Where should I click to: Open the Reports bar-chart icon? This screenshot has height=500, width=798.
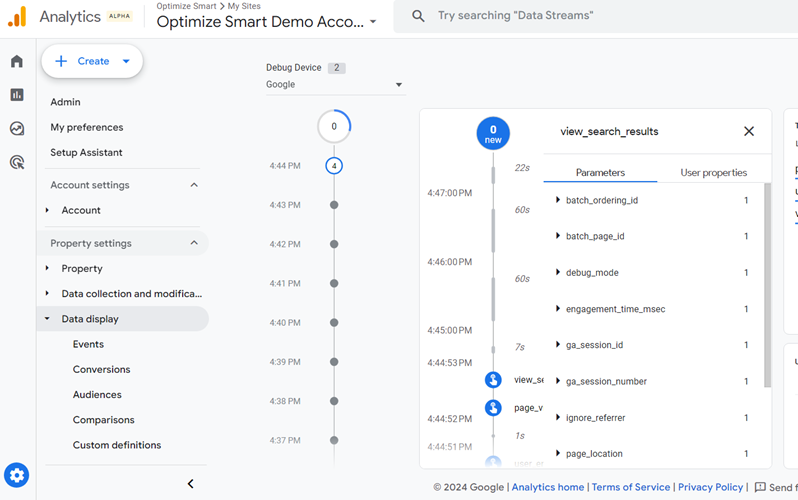point(17,95)
